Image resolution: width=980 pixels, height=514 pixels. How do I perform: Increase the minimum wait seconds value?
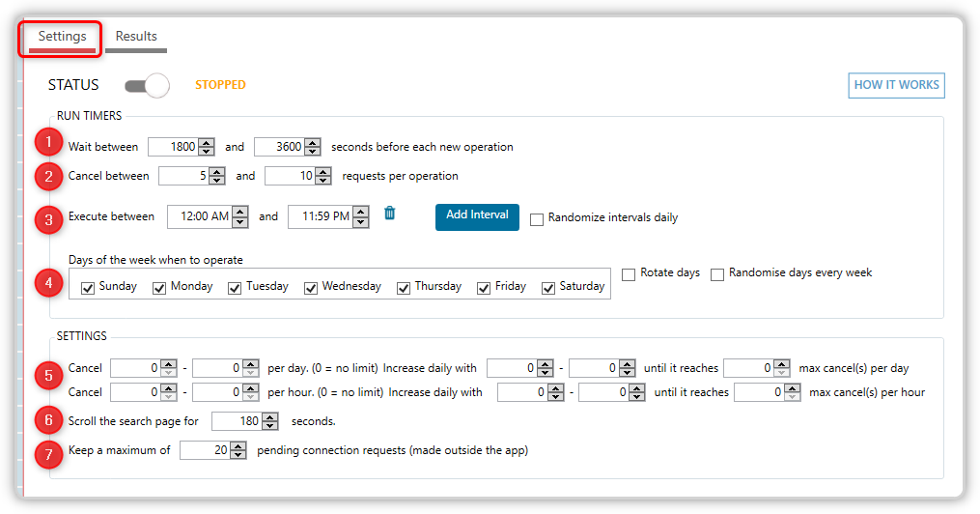coord(207,143)
